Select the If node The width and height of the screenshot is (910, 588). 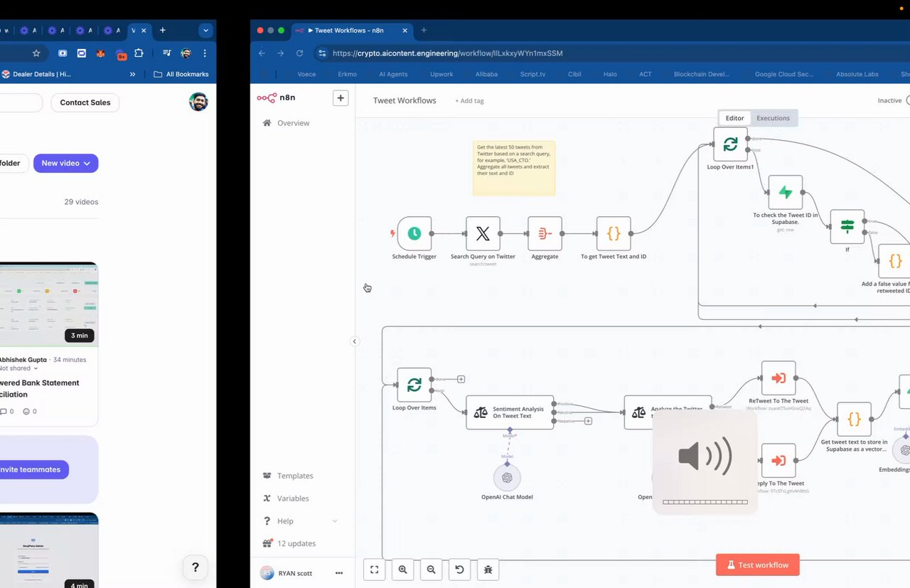click(x=847, y=227)
